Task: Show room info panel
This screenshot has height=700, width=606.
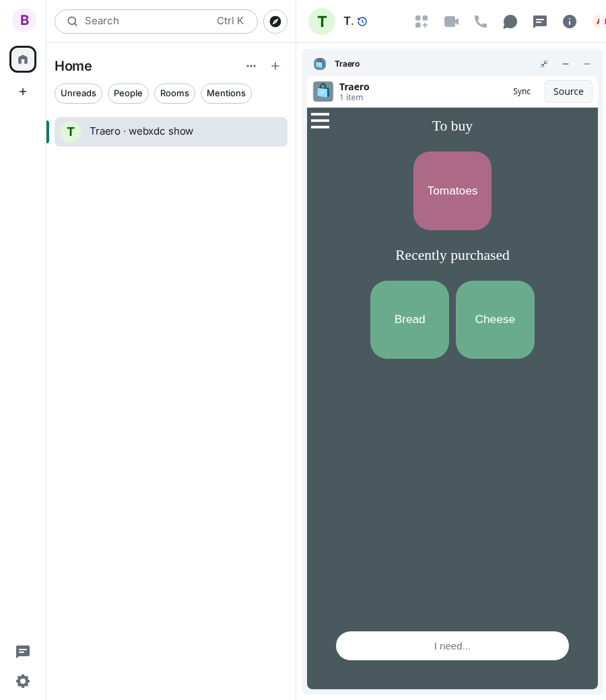Action: tap(570, 22)
